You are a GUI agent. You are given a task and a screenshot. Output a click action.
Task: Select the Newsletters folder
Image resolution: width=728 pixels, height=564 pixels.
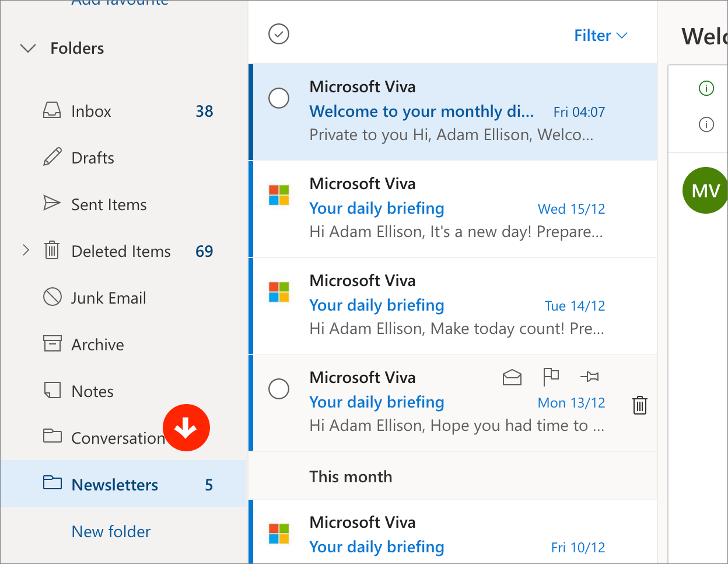point(123,483)
